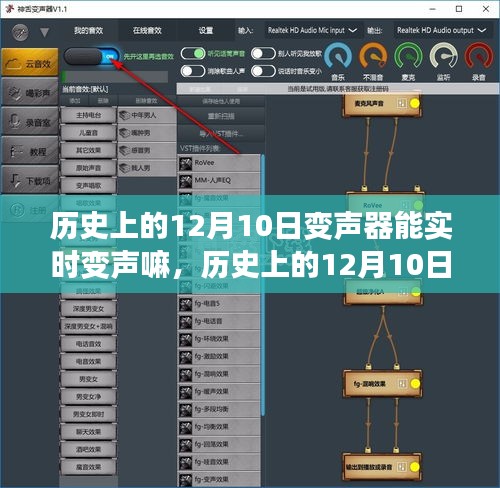
Task: Select the 男变女 effect button
Action: [x=88, y=379]
